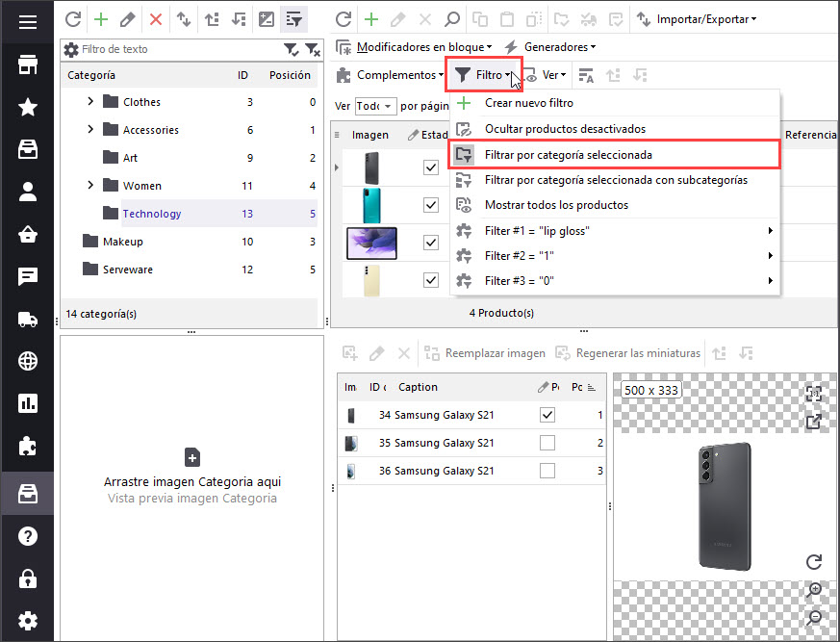Zoom out on the image preview
840x642 pixels.
(x=814, y=617)
